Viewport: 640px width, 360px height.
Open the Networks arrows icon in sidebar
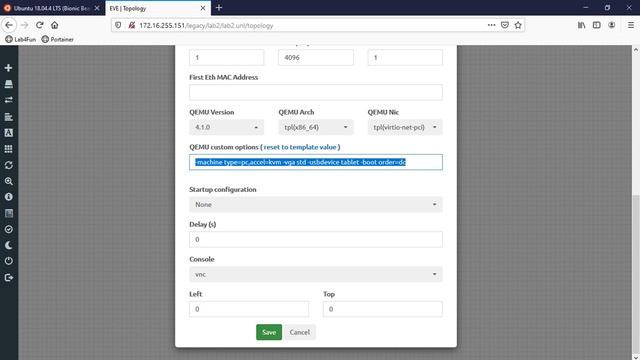(9, 100)
